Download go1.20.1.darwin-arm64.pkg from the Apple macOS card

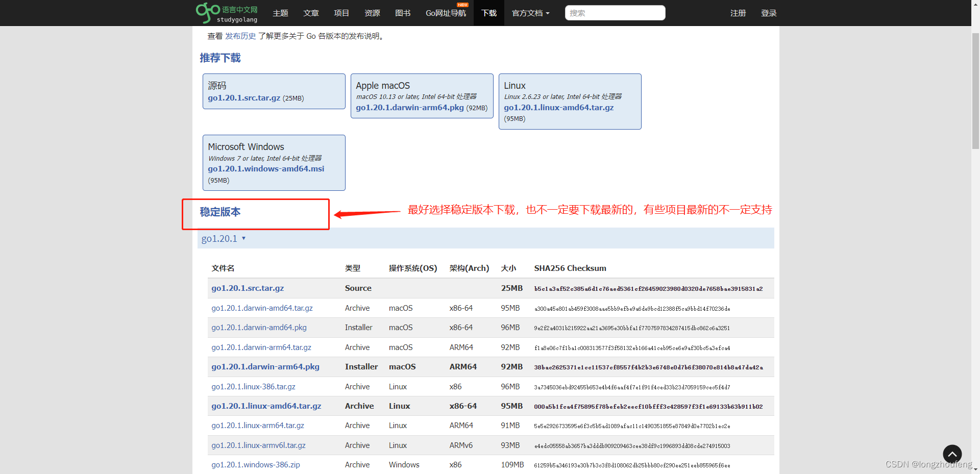tap(410, 107)
